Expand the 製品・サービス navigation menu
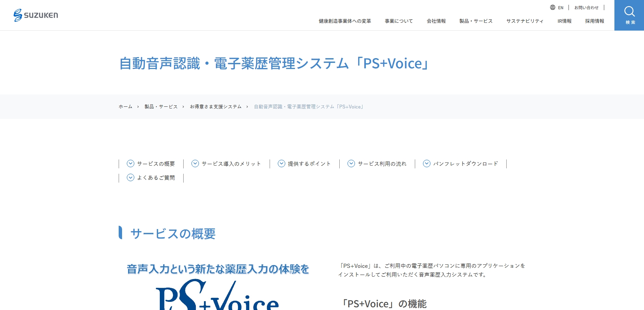Viewport: 644px width, 310px height. (476, 21)
